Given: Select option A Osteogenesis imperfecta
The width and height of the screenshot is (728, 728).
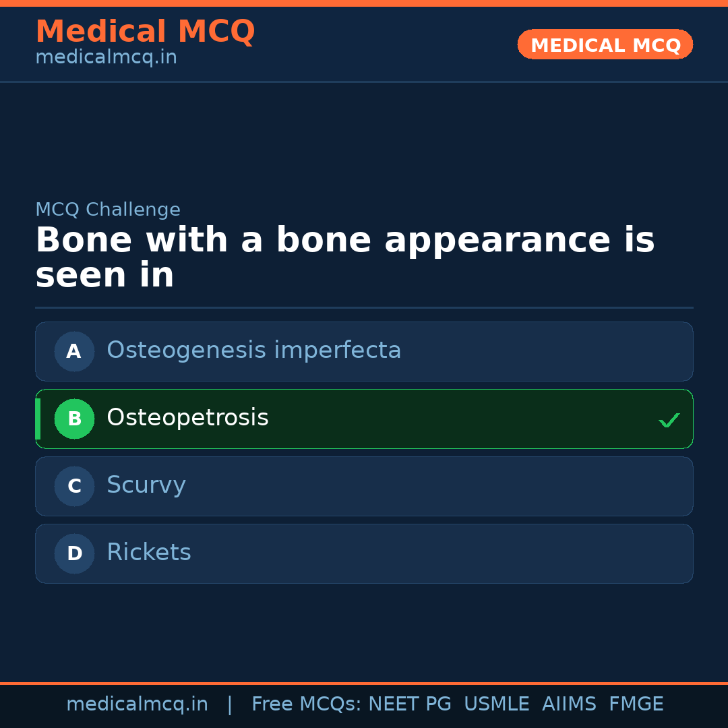Looking at the screenshot, I should tap(364, 351).
